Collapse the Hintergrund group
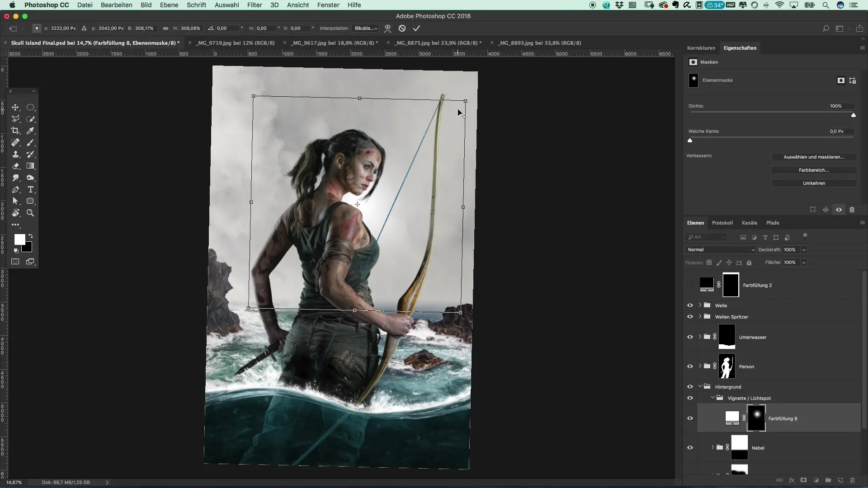This screenshot has height=488, width=868. pyautogui.click(x=700, y=386)
